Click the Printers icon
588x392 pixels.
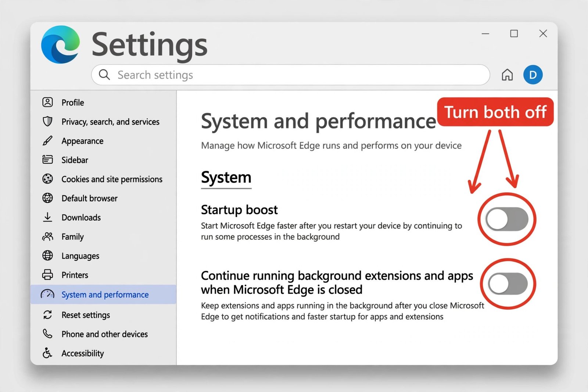coord(47,274)
